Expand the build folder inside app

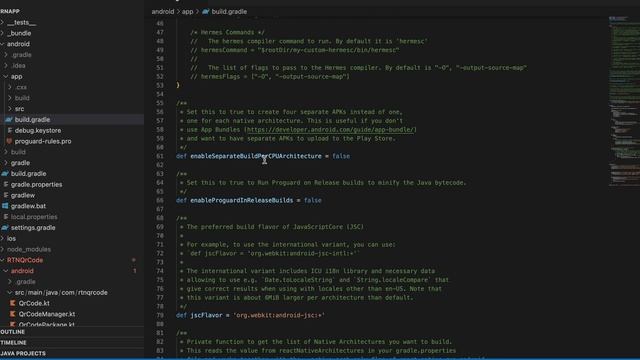click(10, 98)
